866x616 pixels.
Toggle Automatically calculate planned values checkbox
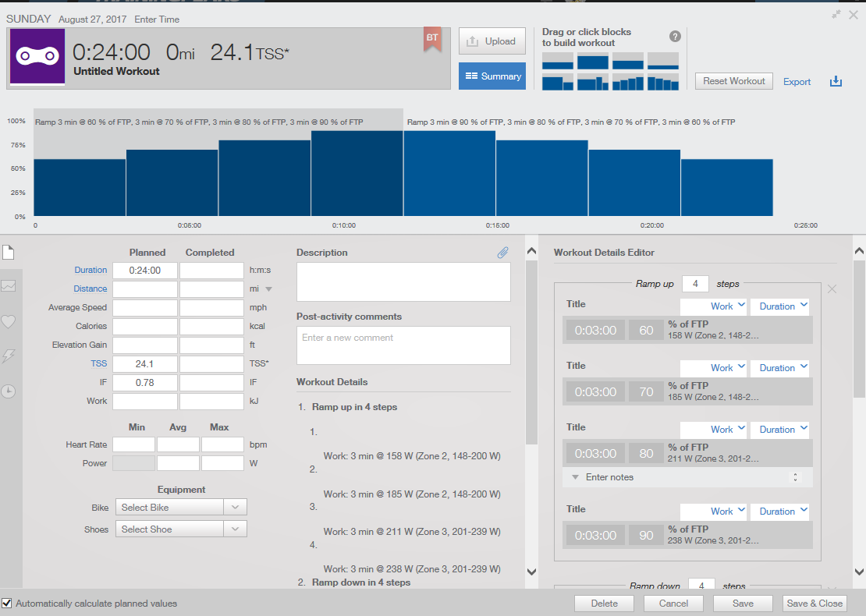point(7,603)
